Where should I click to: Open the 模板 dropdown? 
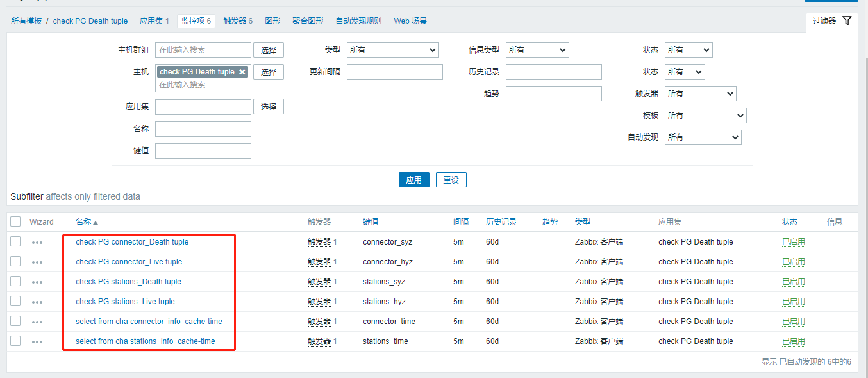(705, 116)
